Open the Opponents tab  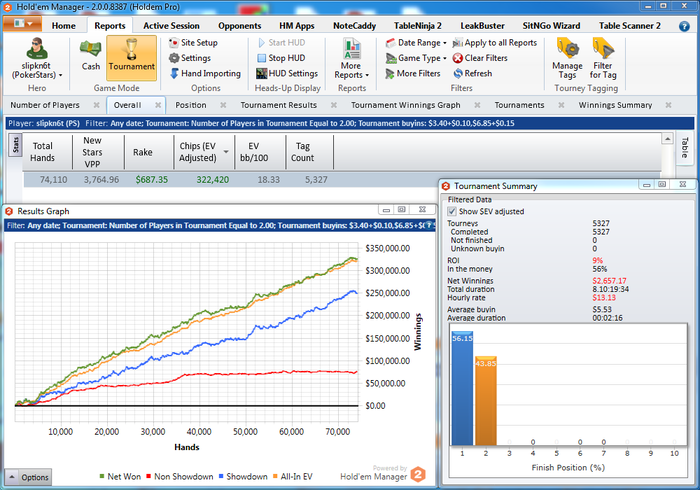(240, 26)
